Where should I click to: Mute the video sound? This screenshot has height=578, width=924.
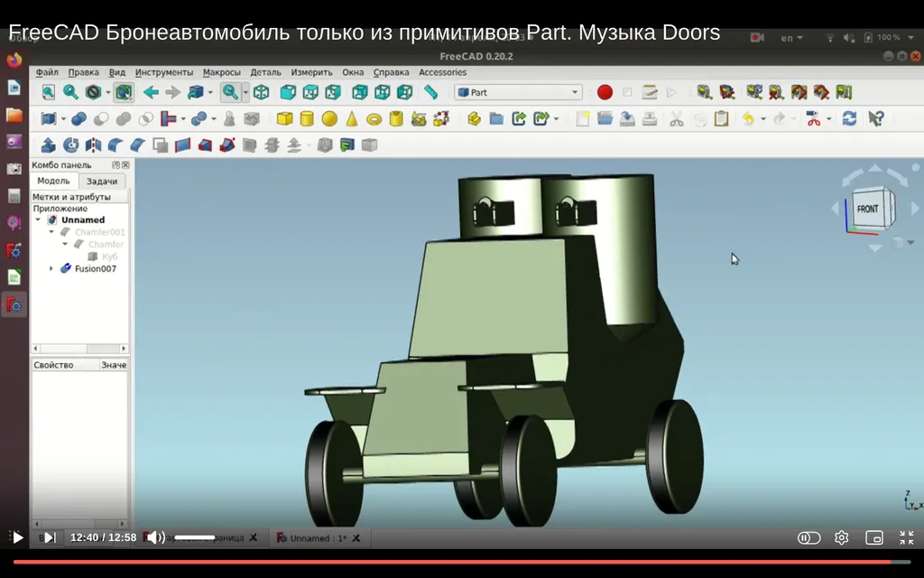click(x=155, y=537)
